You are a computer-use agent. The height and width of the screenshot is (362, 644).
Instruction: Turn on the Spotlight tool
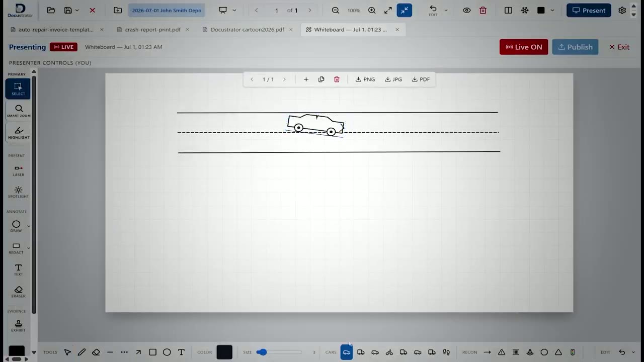(x=19, y=192)
